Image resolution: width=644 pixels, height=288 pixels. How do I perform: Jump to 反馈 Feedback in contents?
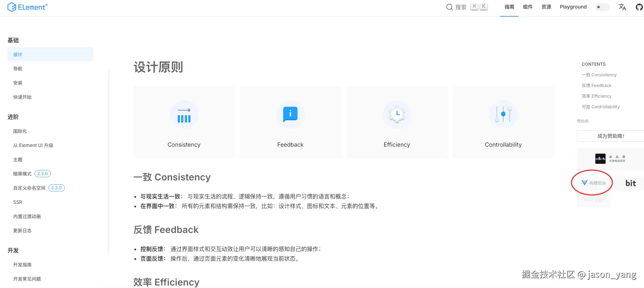[x=596, y=86]
